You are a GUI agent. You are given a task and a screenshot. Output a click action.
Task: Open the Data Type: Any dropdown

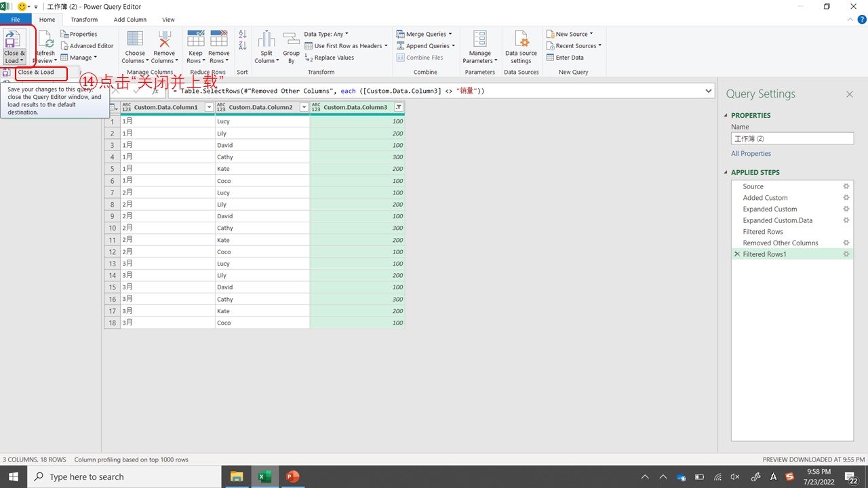pos(326,34)
